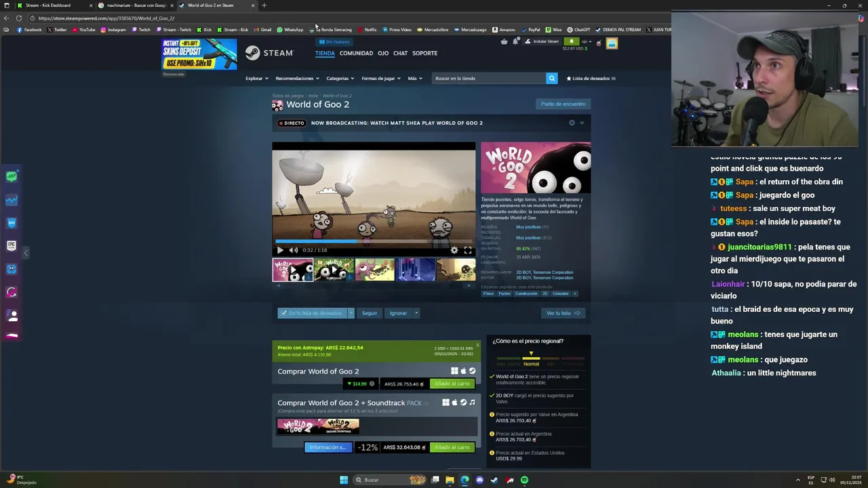Viewport: 868px width, 488px height.
Task: Open Recomendaciones dropdown menu
Action: (x=297, y=79)
